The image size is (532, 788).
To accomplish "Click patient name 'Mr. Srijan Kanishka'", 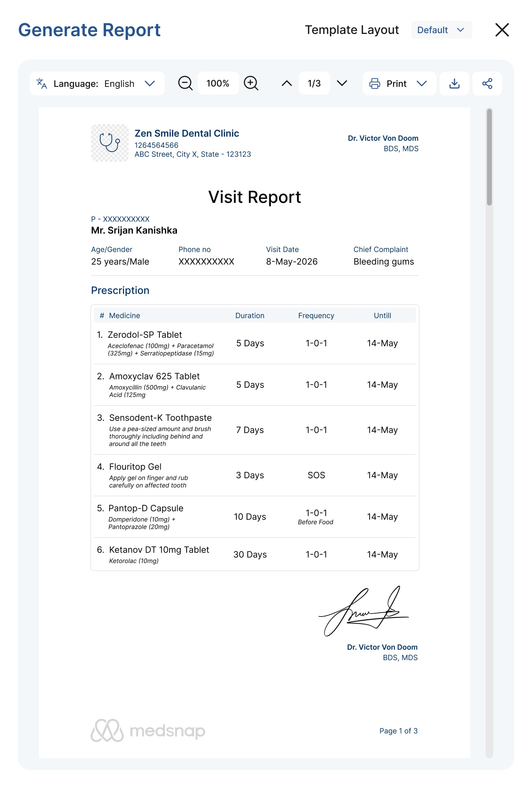I will [x=134, y=230].
